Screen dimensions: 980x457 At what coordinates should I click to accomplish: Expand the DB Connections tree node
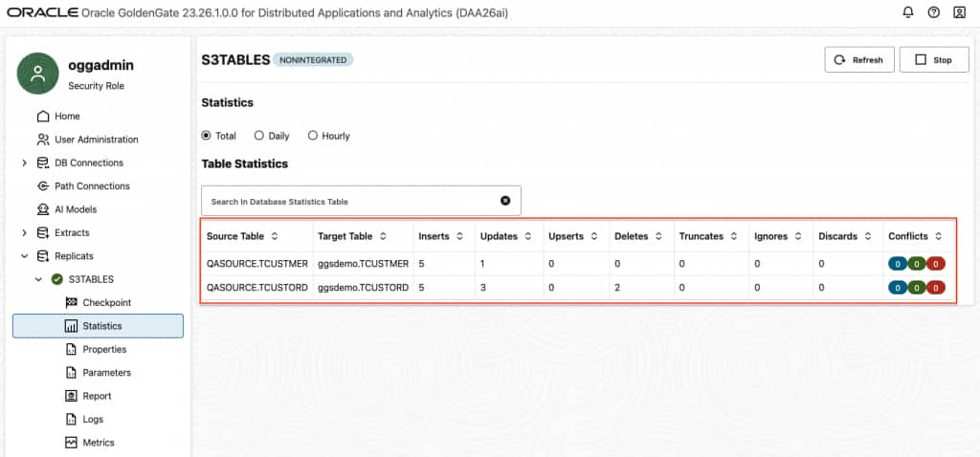click(x=24, y=163)
